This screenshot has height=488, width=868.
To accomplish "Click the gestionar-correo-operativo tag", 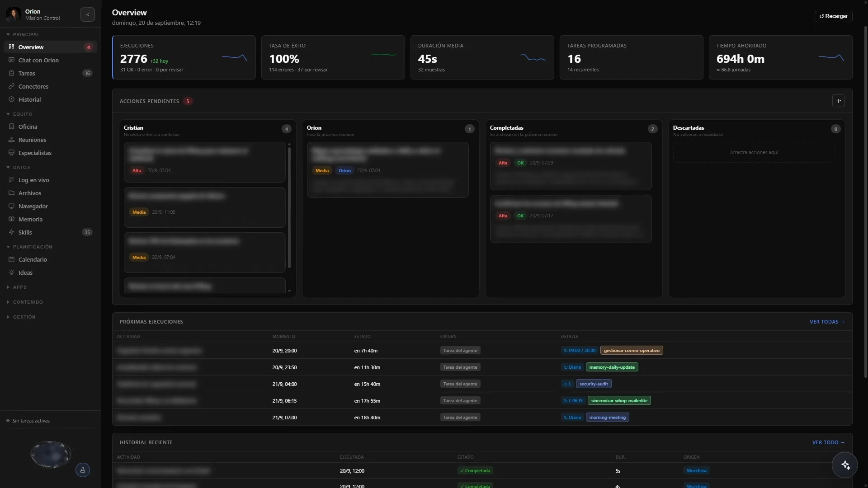I will pos(632,351).
